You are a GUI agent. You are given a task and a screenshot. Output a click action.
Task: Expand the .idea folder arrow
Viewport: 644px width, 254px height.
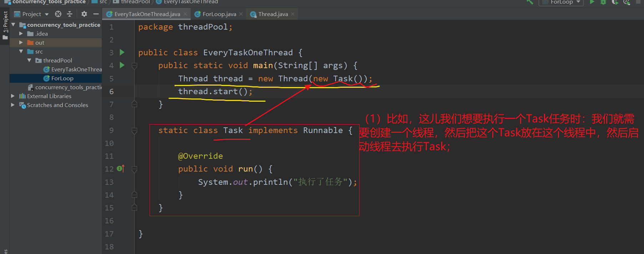click(21, 34)
